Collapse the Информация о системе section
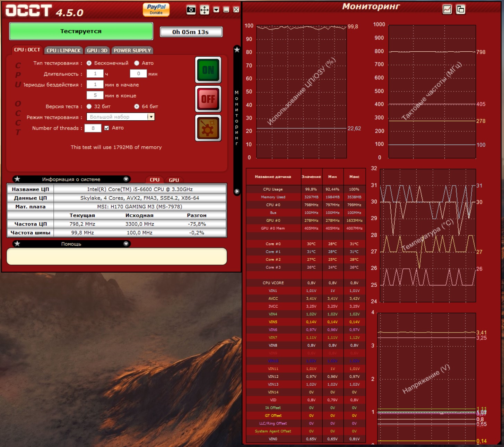The height and width of the screenshot is (447, 504). (x=126, y=179)
